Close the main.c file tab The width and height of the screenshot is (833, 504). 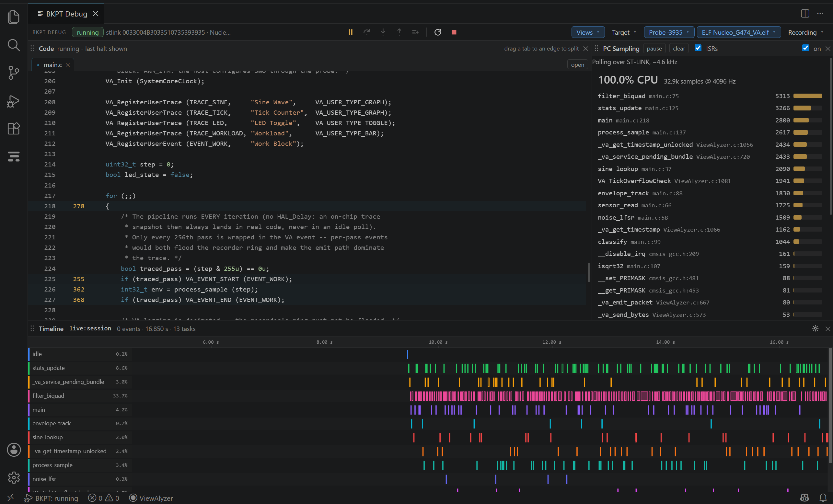[68, 65]
